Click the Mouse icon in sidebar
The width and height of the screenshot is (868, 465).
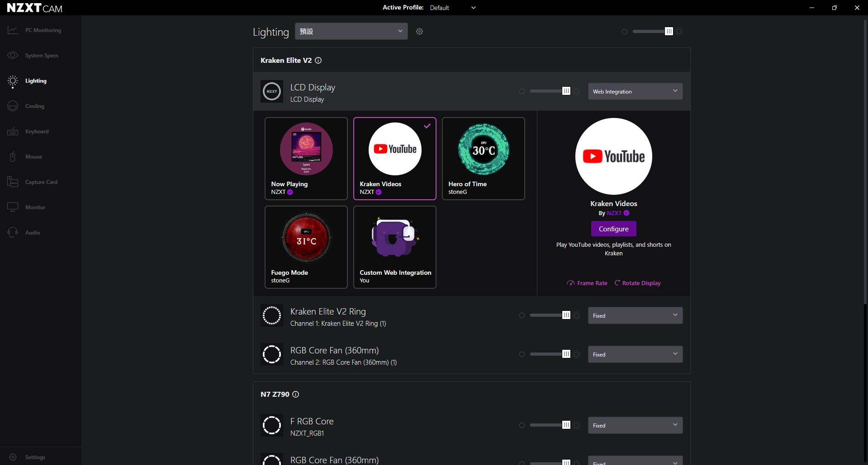coord(13,157)
